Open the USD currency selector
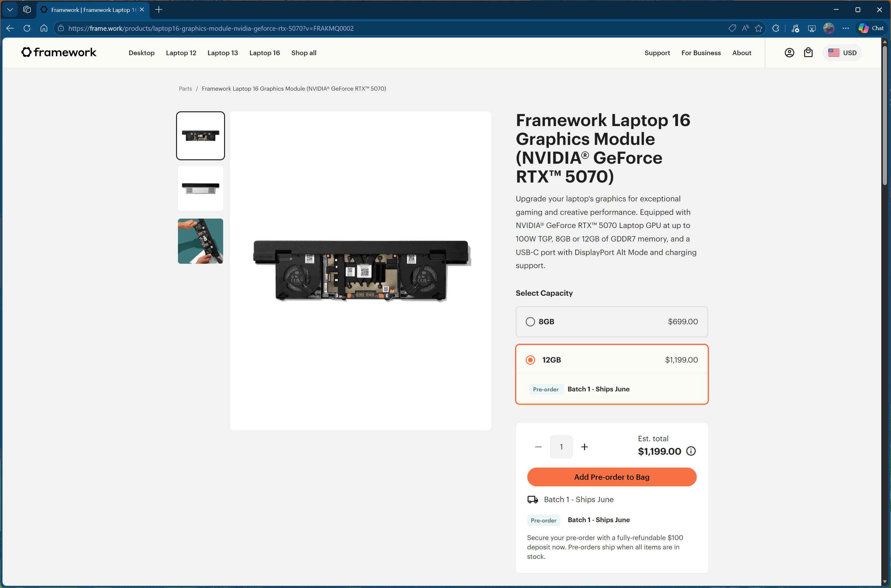The image size is (891, 588). 842,52
